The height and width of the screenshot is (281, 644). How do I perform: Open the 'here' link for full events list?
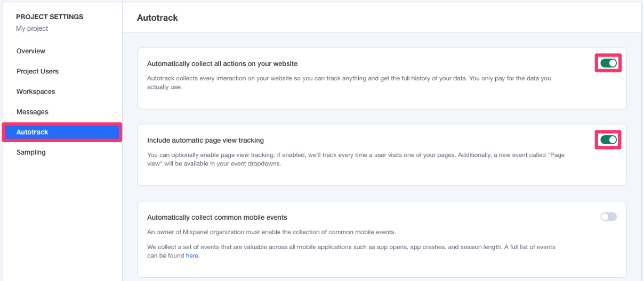pos(192,256)
